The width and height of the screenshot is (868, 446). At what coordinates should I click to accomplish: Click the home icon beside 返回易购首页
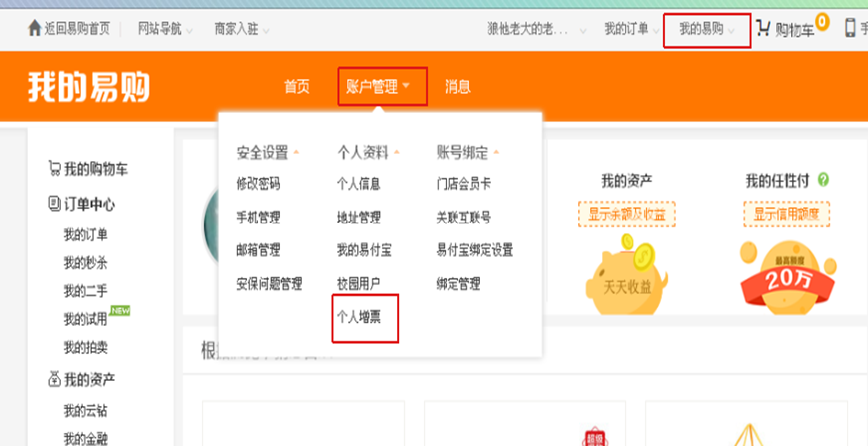(x=34, y=28)
